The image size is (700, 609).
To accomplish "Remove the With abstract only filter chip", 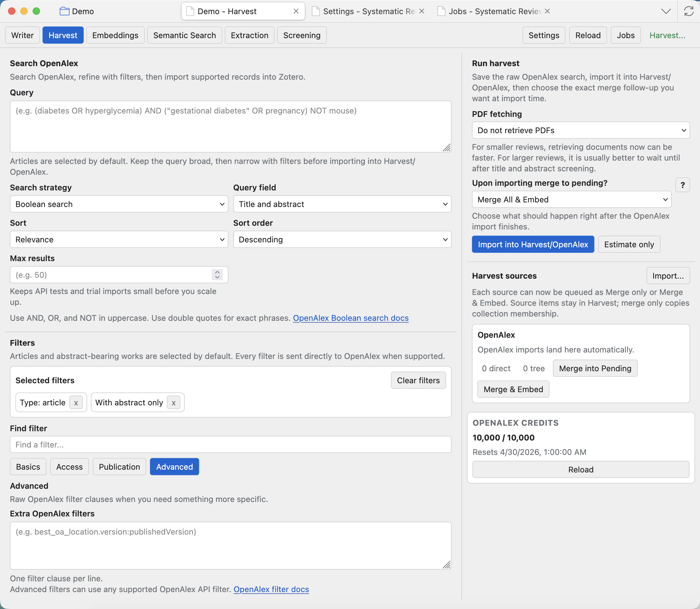I will tap(174, 403).
